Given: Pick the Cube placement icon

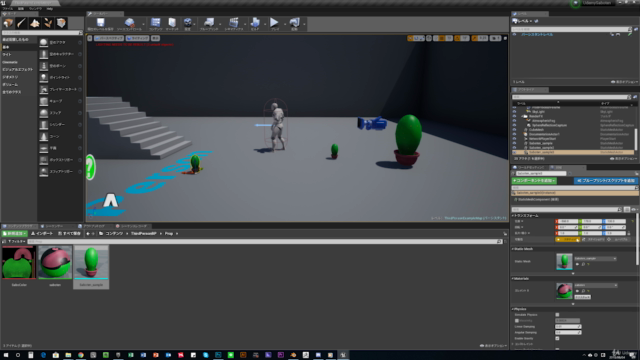Looking at the screenshot, I should (44, 101).
